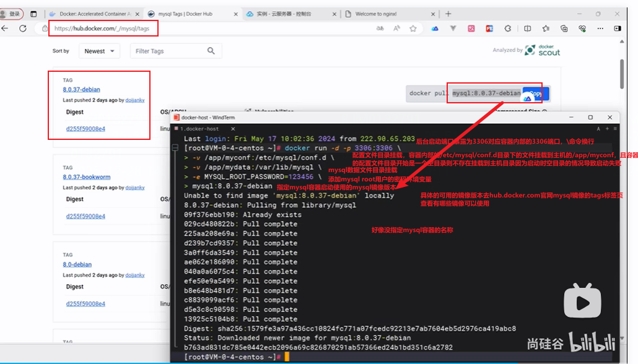Close the Welcome to nginx tab
Image resolution: width=638 pixels, height=364 pixels.
[x=433, y=14]
